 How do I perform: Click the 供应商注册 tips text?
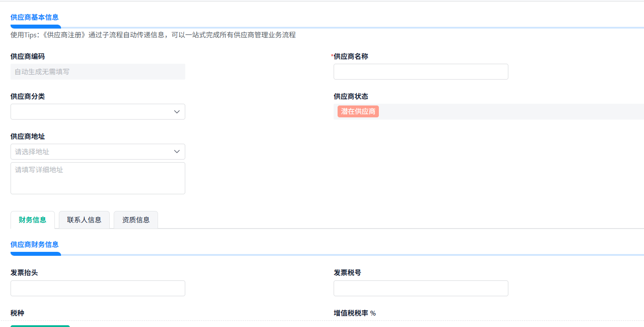(x=154, y=35)
